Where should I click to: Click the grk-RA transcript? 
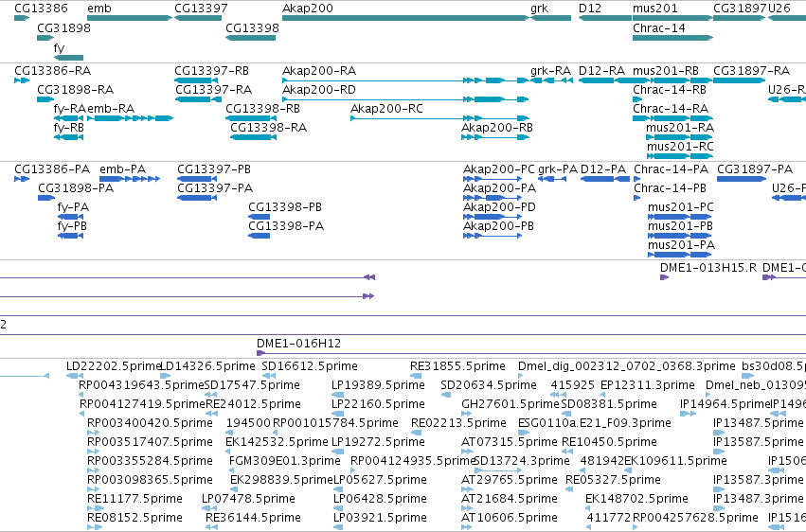pyautogui.click(x=551, y=80)
